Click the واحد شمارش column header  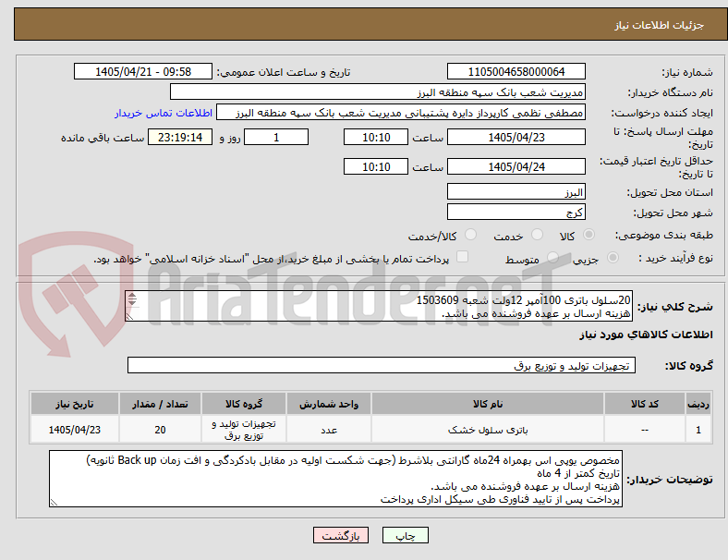329,404
